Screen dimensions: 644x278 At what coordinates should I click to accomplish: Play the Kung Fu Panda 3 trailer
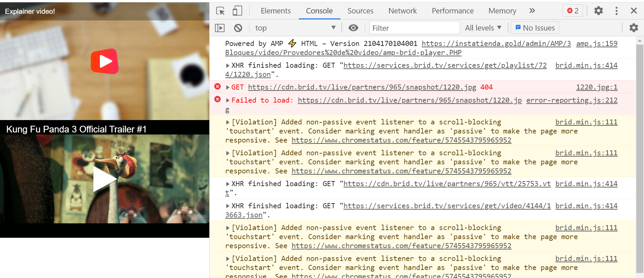point(105,179)
